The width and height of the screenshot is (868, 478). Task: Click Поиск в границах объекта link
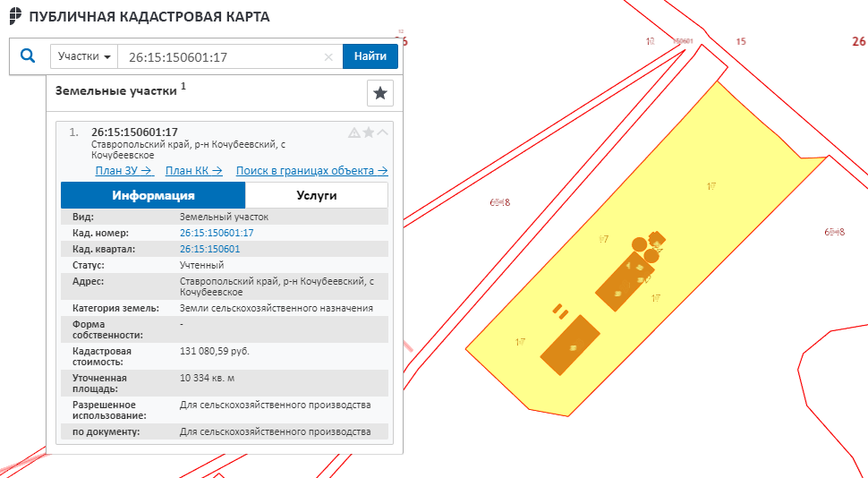(311, 171)
